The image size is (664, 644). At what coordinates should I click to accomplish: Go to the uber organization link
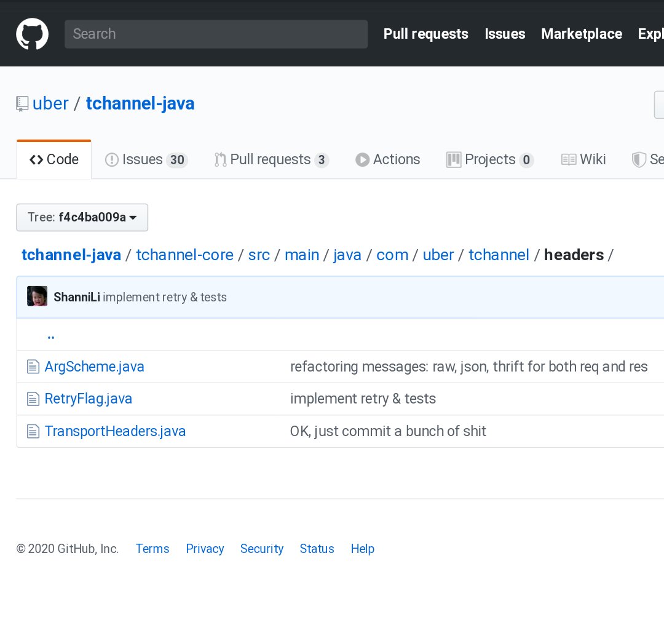tap(50, 104)
